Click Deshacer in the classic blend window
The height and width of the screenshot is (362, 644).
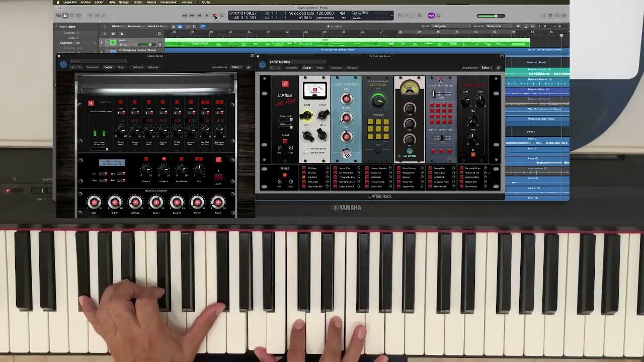tap(137, 67)
